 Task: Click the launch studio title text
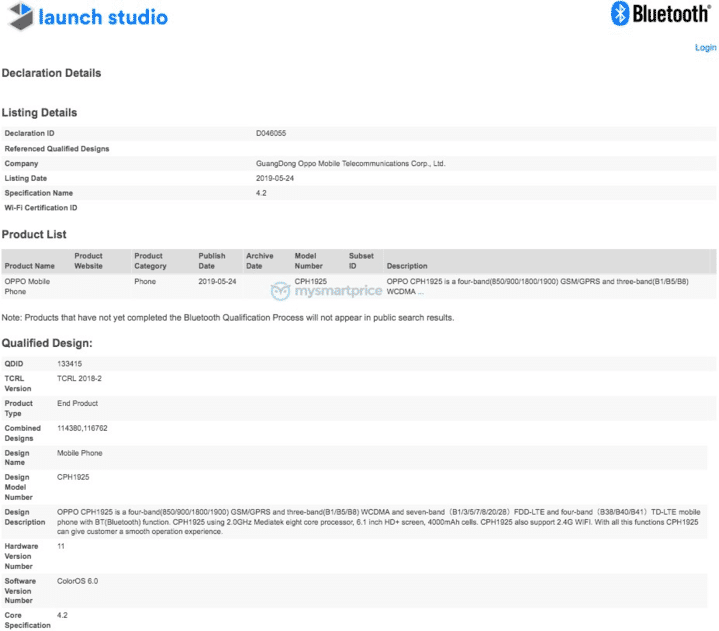point(103,17)
